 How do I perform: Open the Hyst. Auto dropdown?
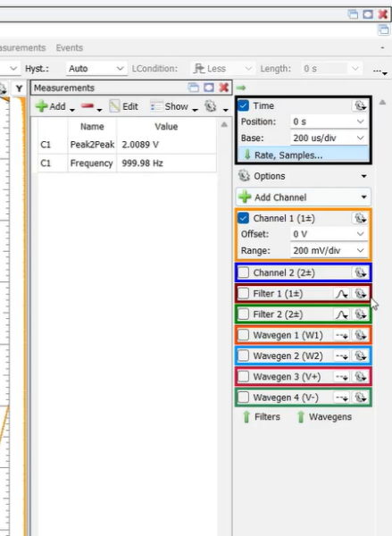(x=96, y=69)
